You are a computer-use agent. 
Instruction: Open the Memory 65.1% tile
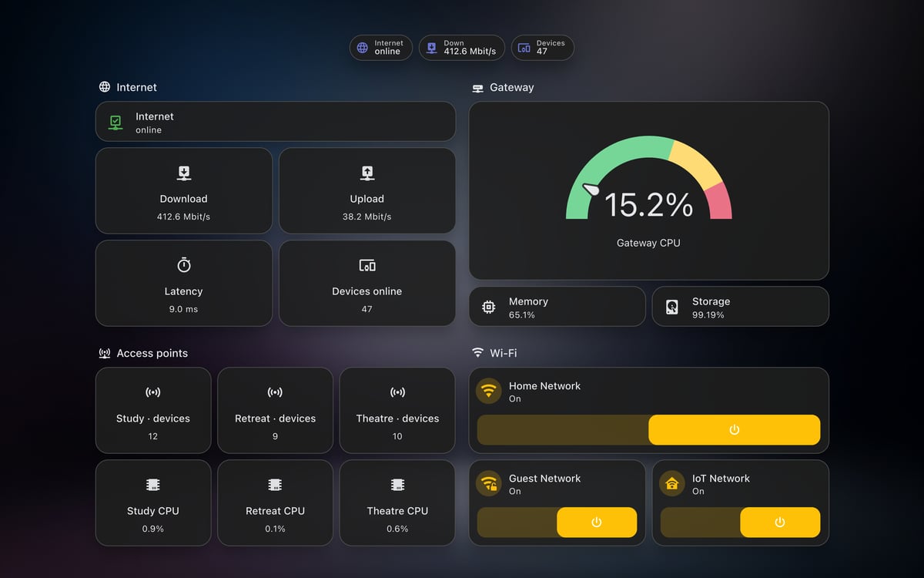[557, 307]
